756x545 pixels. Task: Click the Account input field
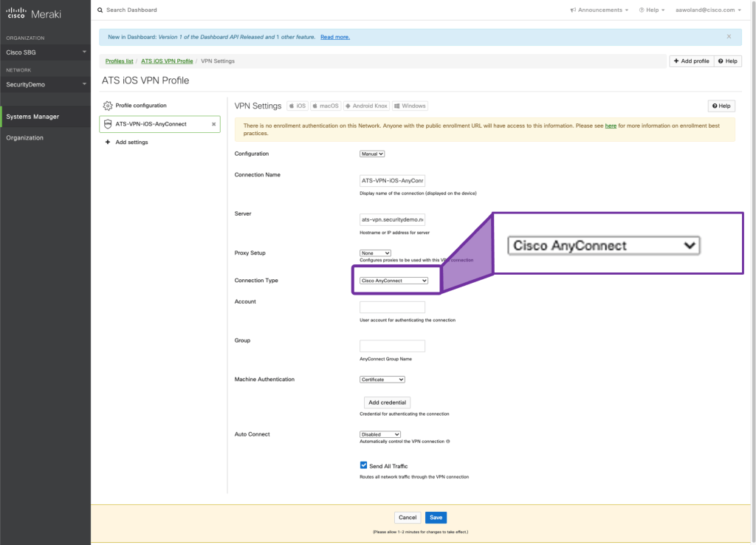[x=392, y=307]
